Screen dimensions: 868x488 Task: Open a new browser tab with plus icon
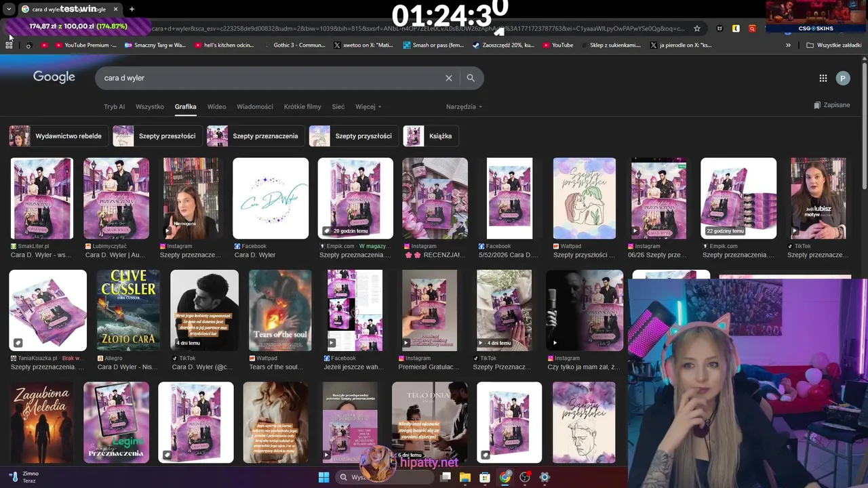click(x=132, y=9)
